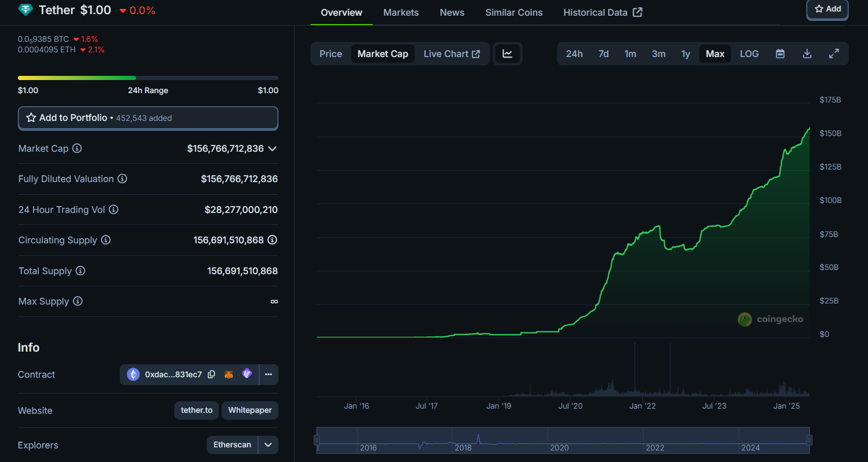The width and height of the screenshot is (868, 462).
Task: Click the contract address 0xdac...831ec7
Action: (173, 375)
